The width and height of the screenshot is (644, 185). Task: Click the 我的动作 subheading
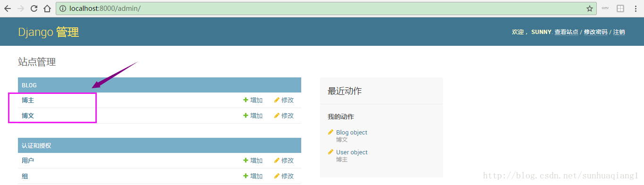341,117
